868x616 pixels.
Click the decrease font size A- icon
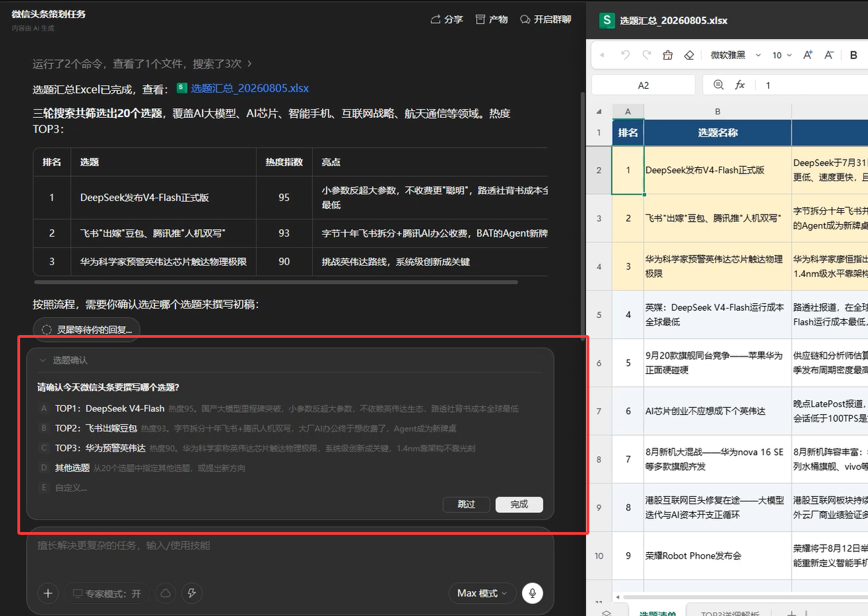tap(829, 55)
